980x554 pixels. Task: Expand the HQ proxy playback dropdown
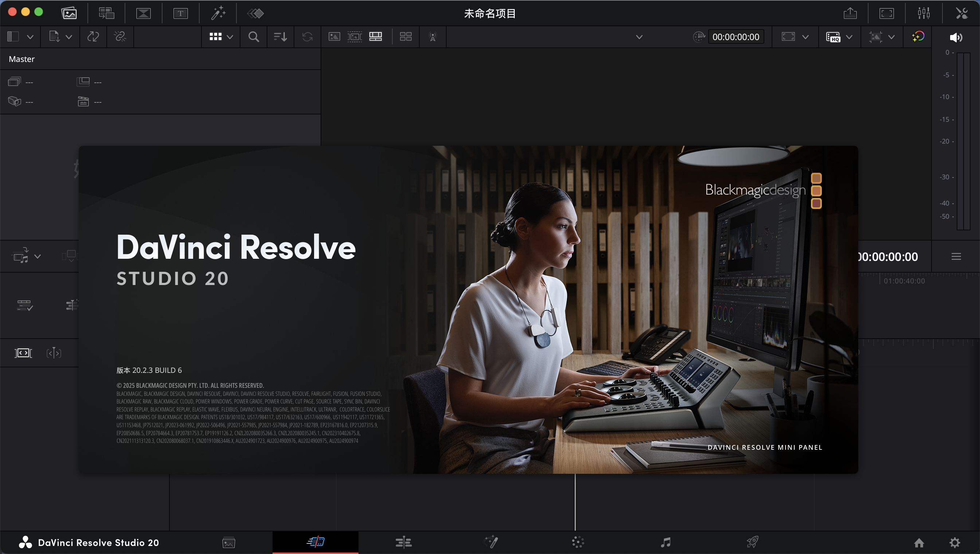(x=849, y=37)
